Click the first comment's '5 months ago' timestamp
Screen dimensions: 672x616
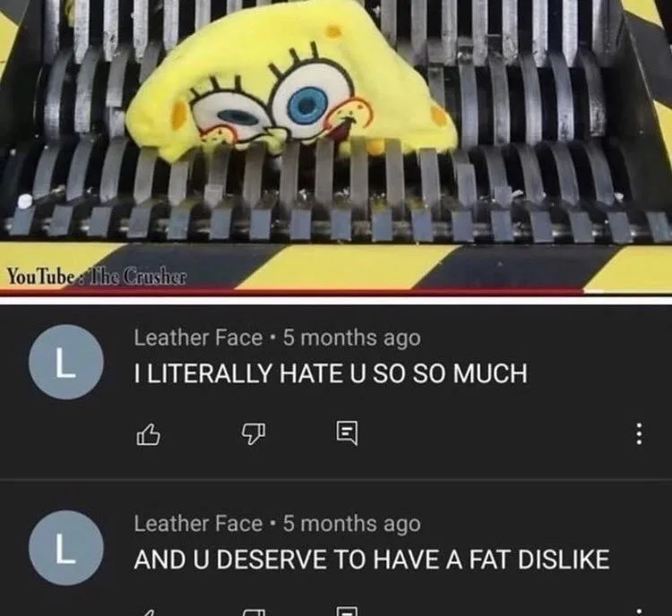click(352, 338)
